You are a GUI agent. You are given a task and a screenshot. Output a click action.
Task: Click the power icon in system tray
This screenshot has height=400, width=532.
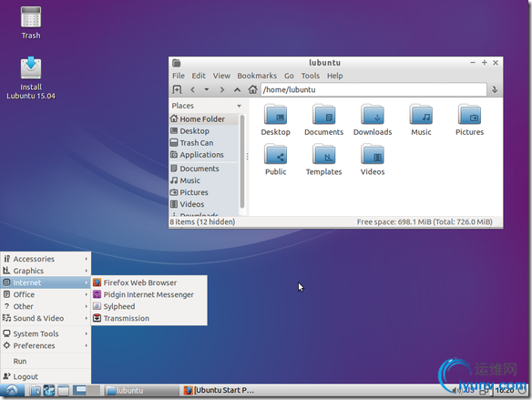click(x=522, y=391)
